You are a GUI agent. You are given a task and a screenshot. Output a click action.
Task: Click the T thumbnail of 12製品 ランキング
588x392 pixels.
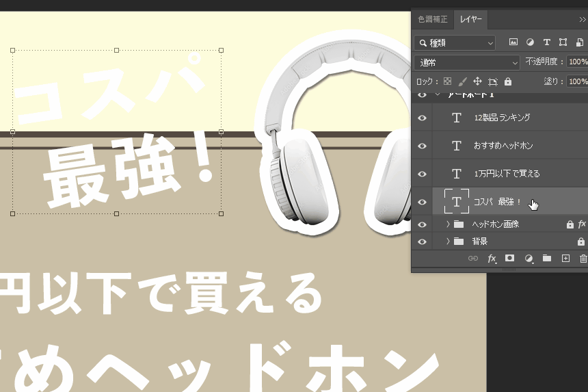click(456, 118)
